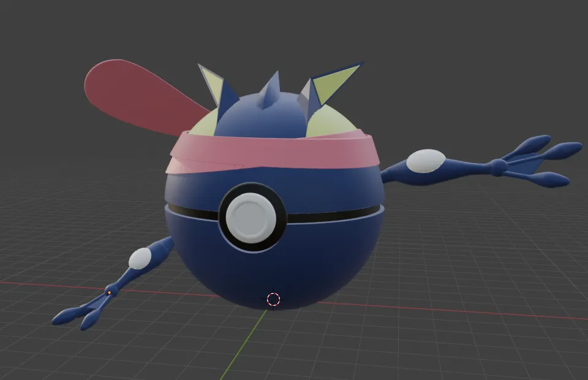This screenshot has height=380, width=588.
Task: Select the black seam band on the ball's right side
Action: click(334, 216)
